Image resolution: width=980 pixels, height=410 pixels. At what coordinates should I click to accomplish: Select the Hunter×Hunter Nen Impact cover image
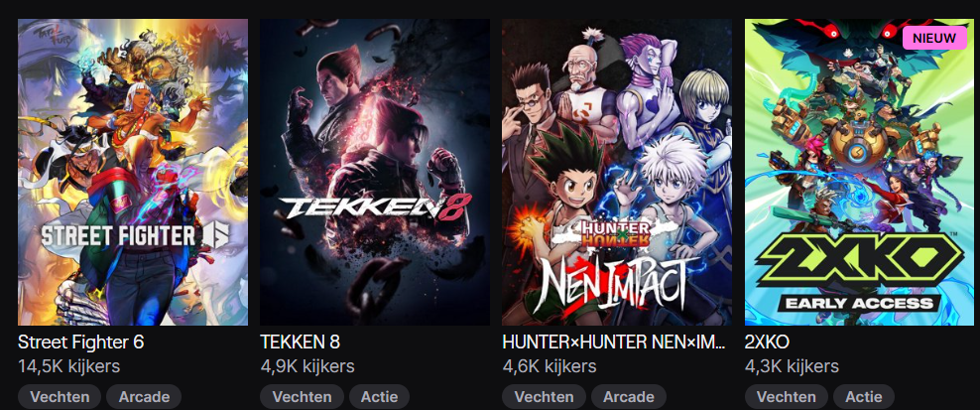tap(617, 172)
